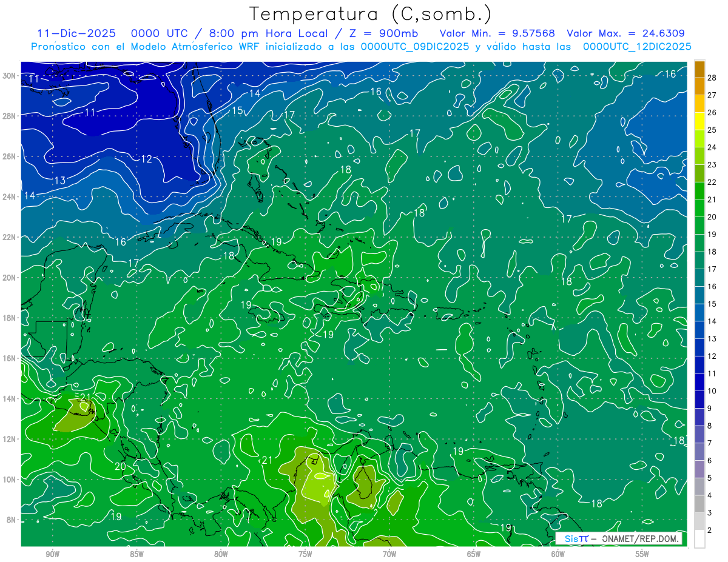Click color scale label "21"
This screenshot has height=562, width=728.
[x=712, y=199]
